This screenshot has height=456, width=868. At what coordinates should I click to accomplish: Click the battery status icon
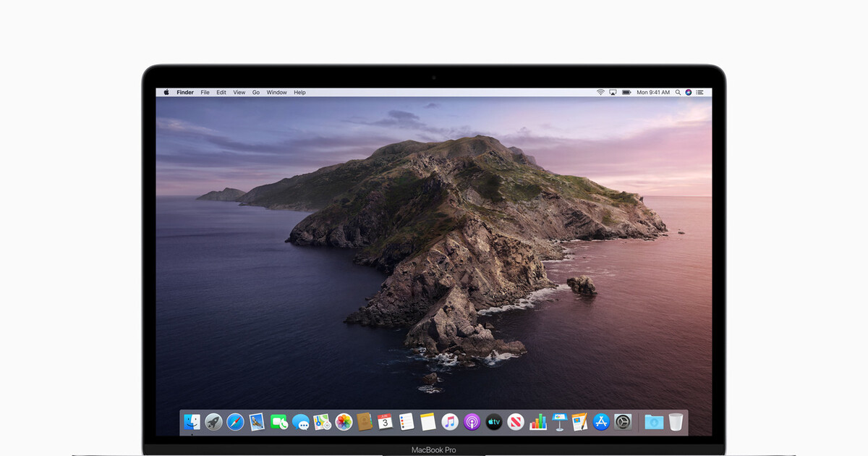click(626, 93)
